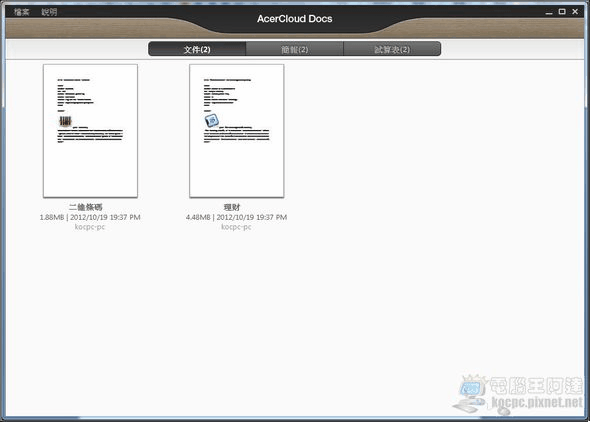Image resolution: width=590 pixels, height=422 pixels.
Task: Click the 4.48MB file info line
Action: [236, 217]
